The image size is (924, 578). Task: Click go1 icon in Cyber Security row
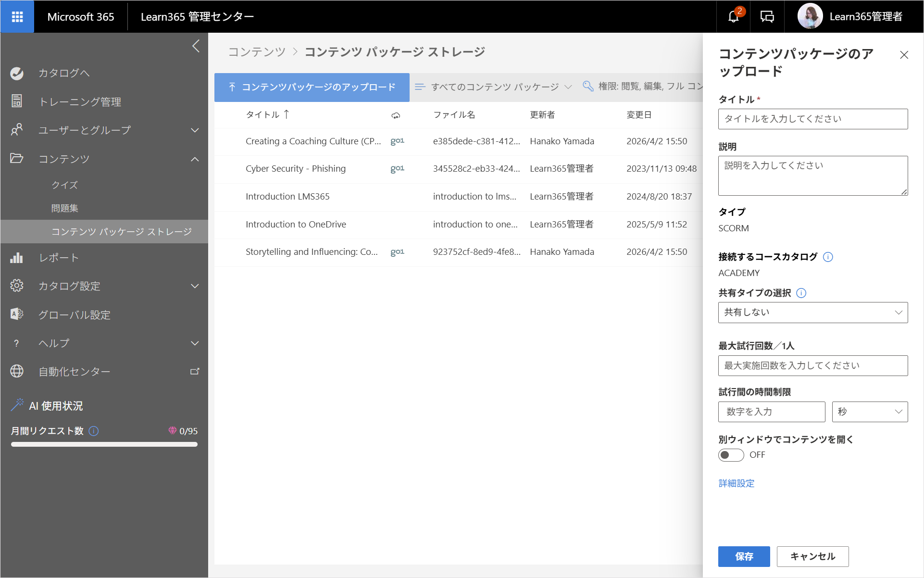coord(397,168)
